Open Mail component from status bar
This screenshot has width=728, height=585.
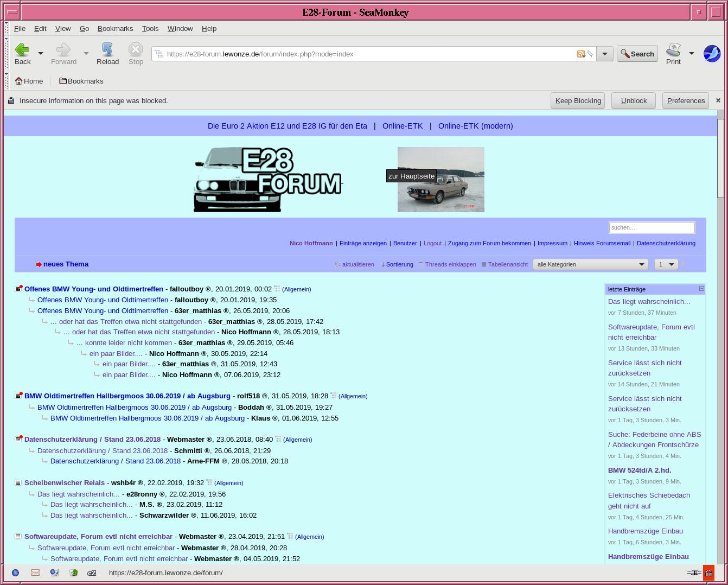tap(35, 573)
